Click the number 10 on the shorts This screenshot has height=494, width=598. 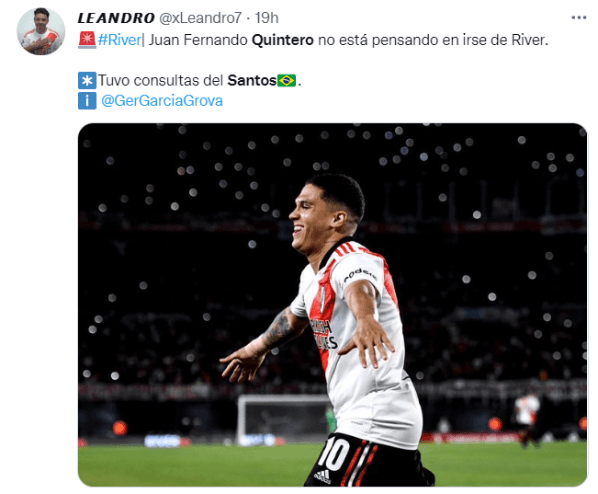pos(334,454)
